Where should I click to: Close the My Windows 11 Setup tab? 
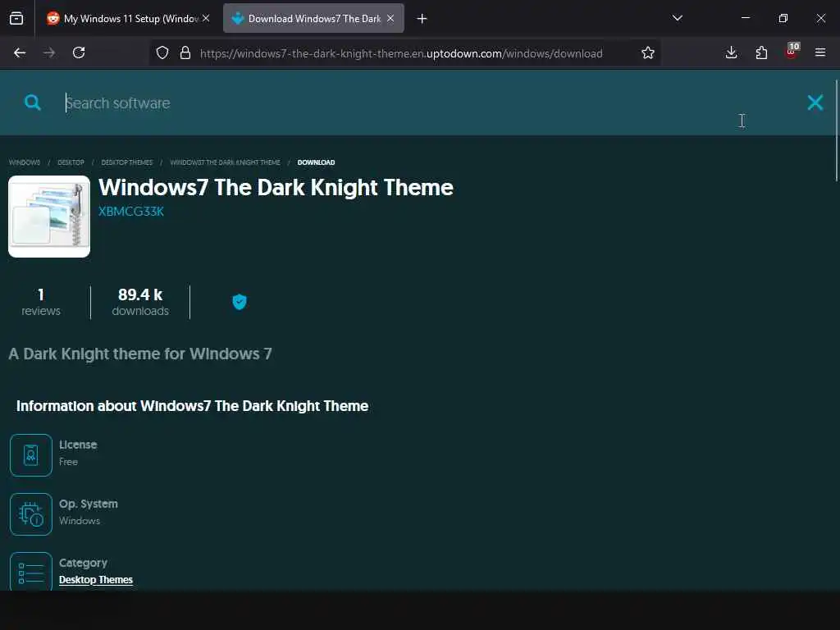pyautogui.click(x=206, y=18)
